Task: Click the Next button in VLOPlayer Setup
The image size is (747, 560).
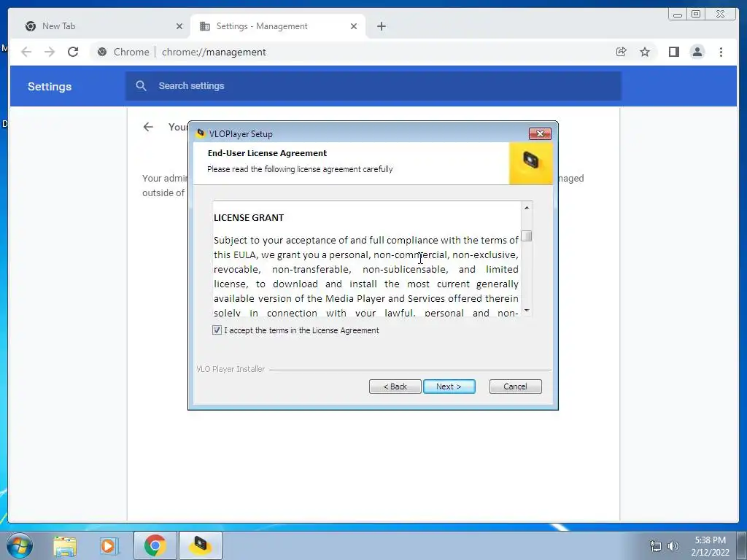Action: click(x=449, y=386)
